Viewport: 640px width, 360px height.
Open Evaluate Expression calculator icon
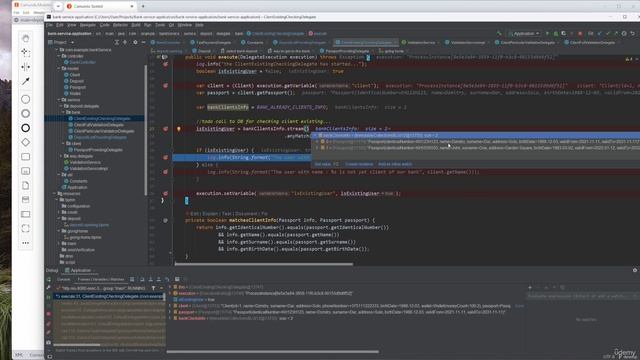click(177, 279)
